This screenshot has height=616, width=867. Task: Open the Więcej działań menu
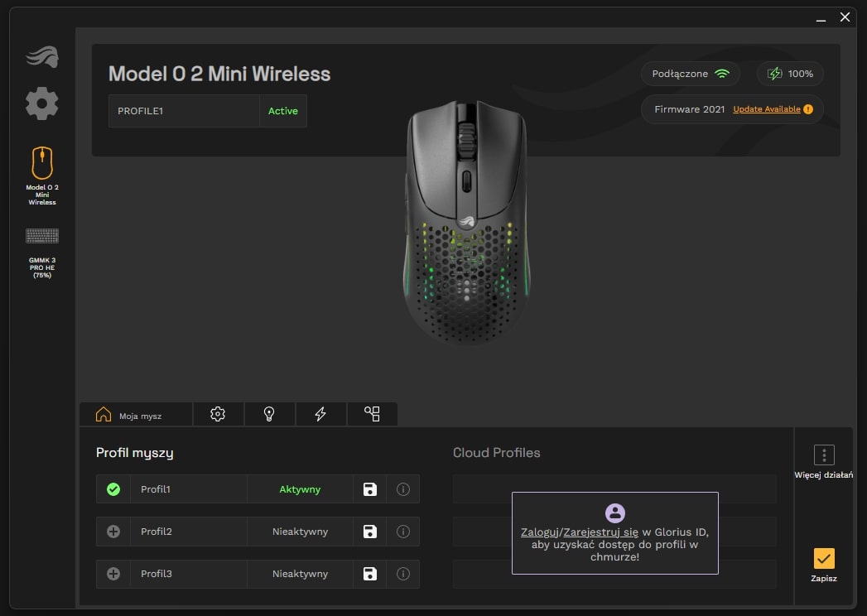(x=824, y=462)
